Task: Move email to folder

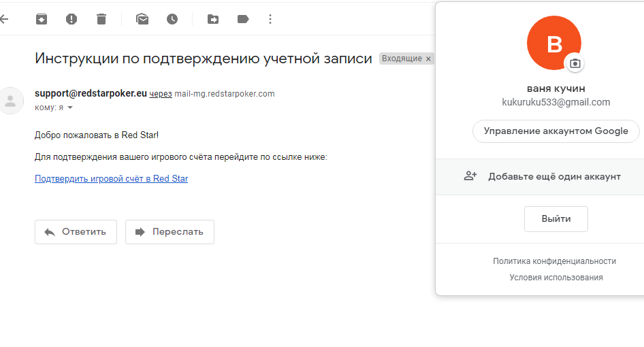Action: click(x=213, y=19)
